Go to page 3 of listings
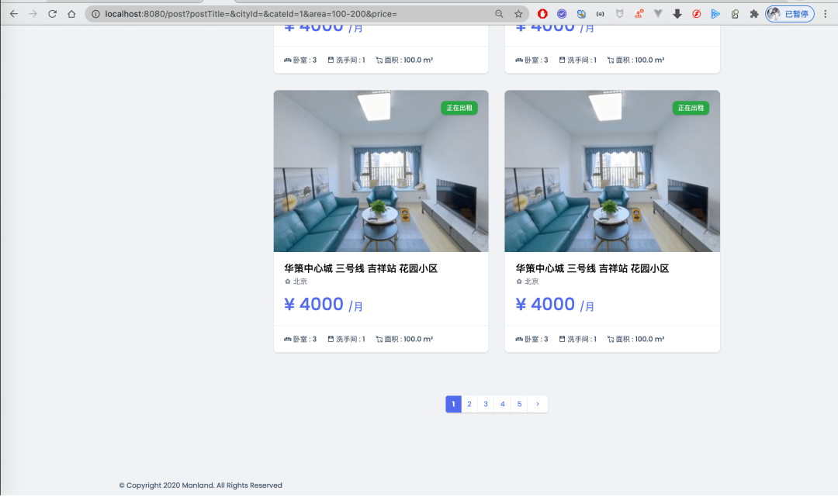This screenshot has width=838, height=504. coord(486,404)
